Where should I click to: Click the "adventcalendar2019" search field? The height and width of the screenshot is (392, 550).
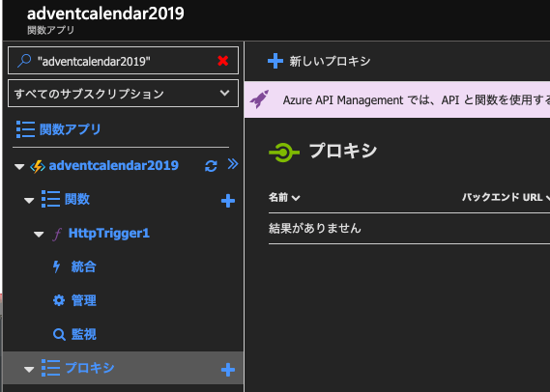pos(123,61)
